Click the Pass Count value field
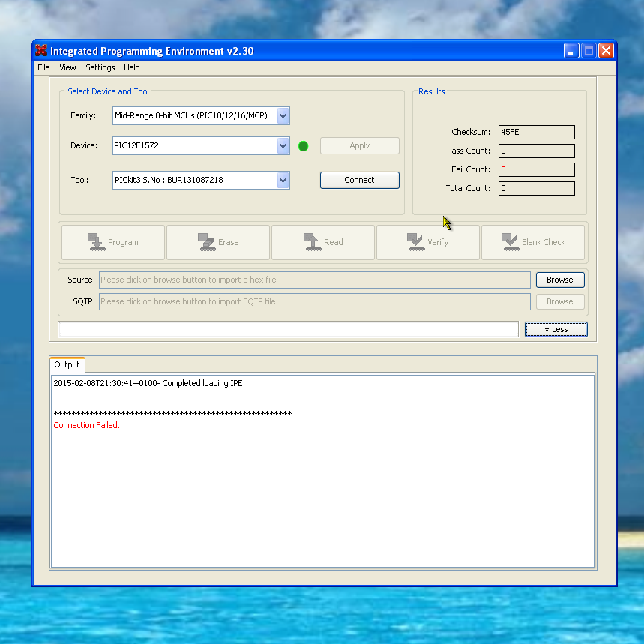This screenshot has height=644, width=644. click(x=536, y=151)
